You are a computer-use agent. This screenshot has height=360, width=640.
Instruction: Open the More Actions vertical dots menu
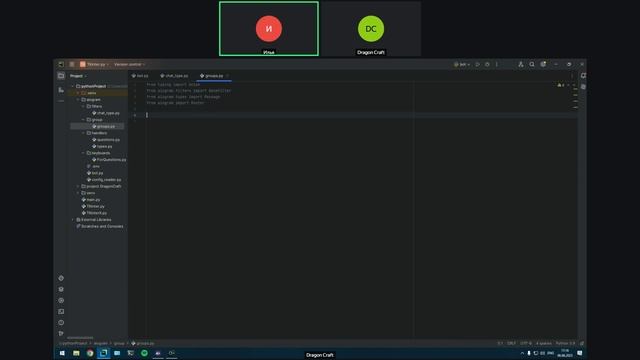pos(497,64)
